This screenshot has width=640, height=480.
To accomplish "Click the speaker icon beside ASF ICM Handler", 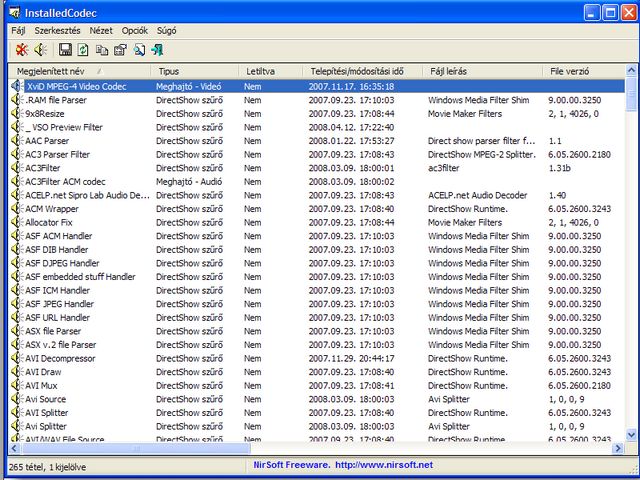I will [17, 290].
